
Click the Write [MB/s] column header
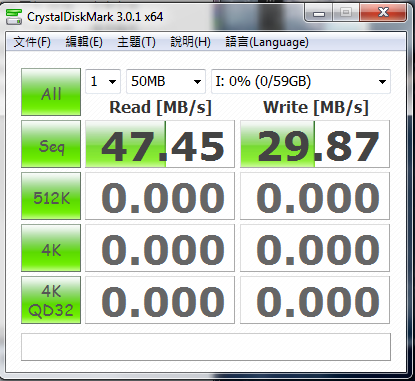(x=316, y=107)
